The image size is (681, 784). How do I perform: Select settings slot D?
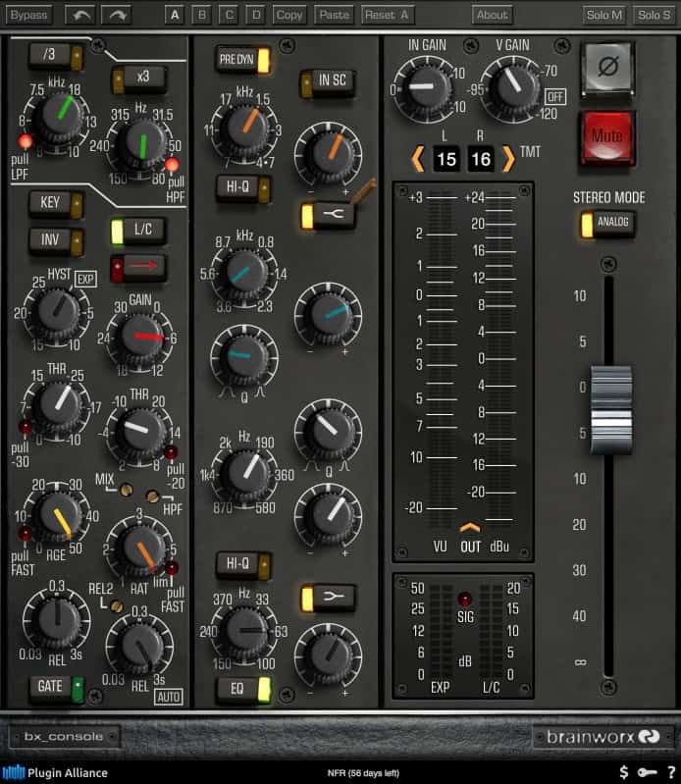click(x=256, y=15)
